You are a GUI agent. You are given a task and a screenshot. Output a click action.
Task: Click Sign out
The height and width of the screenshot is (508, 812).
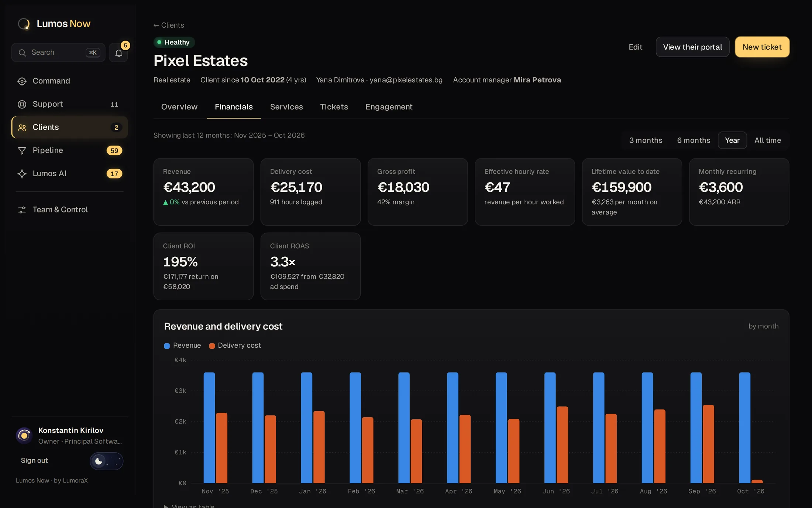click(34, 460)
